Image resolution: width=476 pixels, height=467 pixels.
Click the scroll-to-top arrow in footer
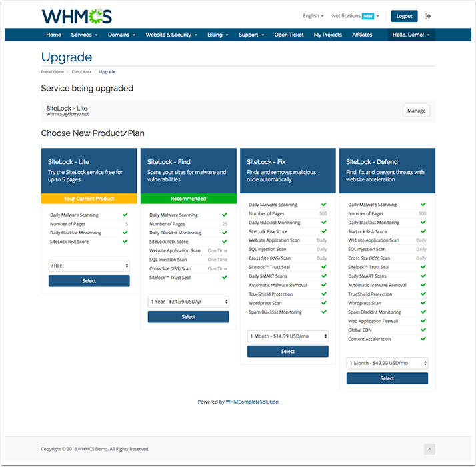click(x=429, y=449)
